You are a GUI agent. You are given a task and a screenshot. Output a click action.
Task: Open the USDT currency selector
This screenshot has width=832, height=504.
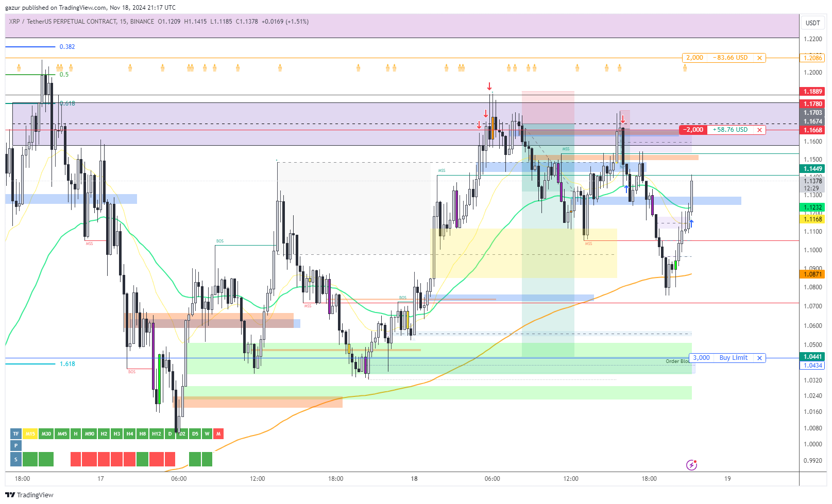(813, 23)
